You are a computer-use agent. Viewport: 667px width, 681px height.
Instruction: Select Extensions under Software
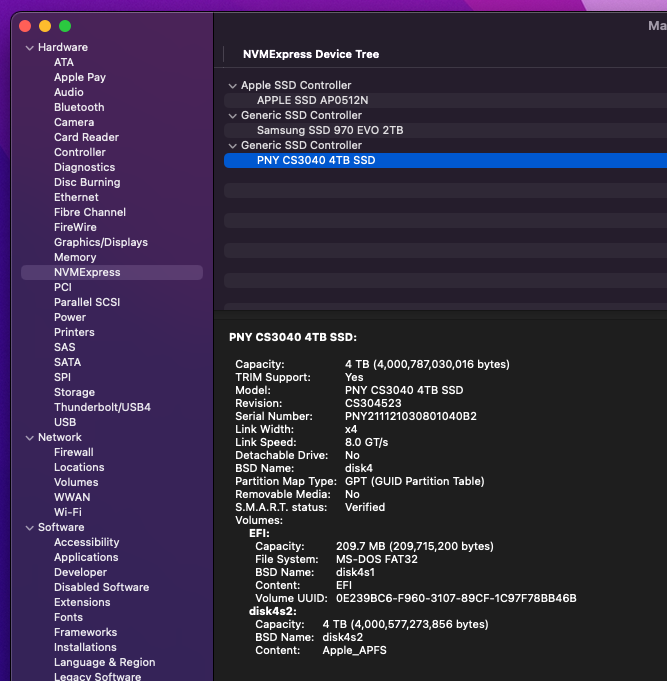pyautogui.click(x=82, y=602)
